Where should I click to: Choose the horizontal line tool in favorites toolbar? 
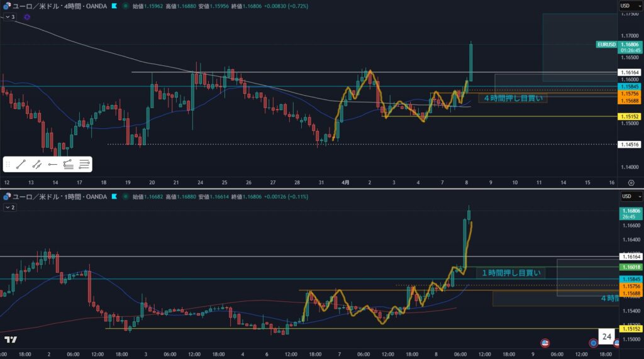tap(53, 165)
